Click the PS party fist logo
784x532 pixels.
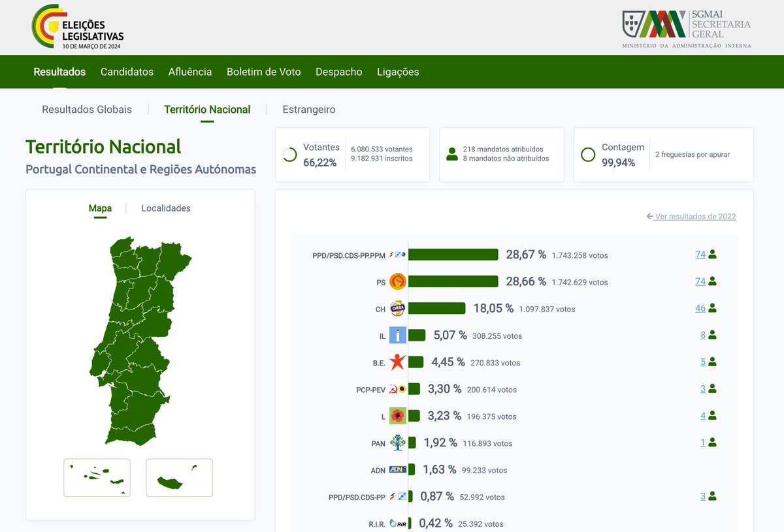[398, 282]
